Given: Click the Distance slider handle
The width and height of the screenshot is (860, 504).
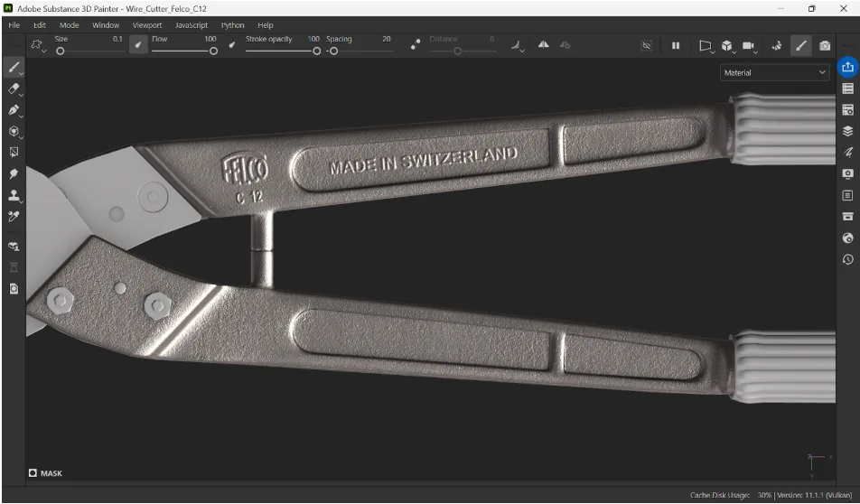Looking at the screenshot, I should 457,51.
